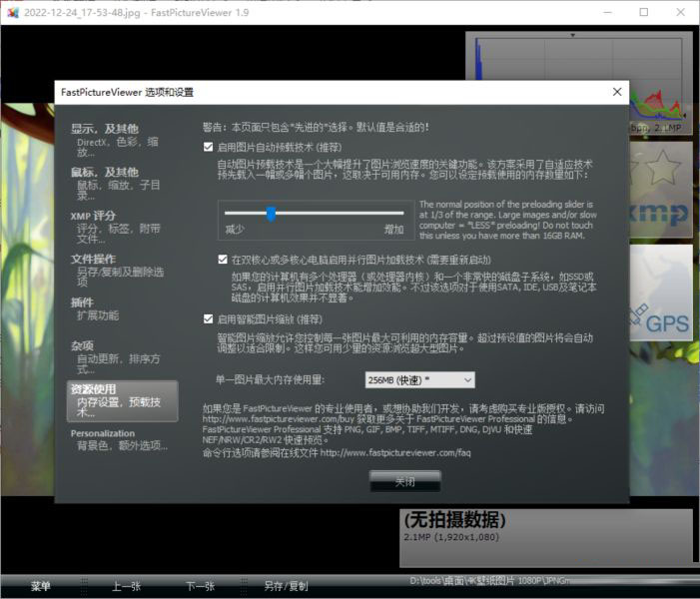The image size is (700, 599).
Task: Switch to XMP 评分 settings page
Action: click(122, 227)
